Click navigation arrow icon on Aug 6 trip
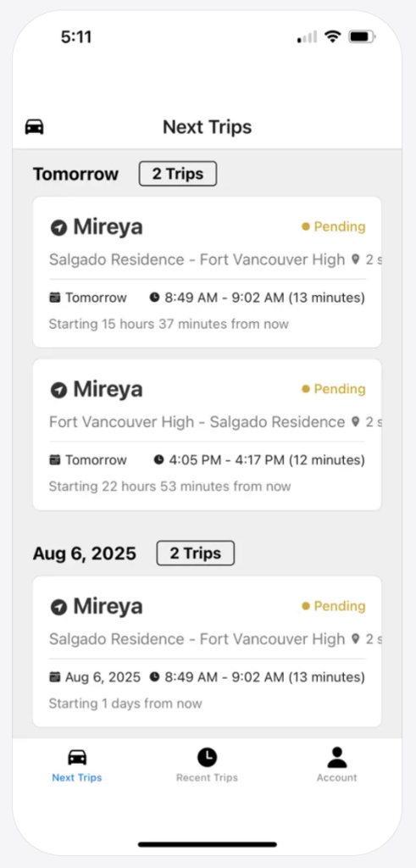416x868 pixels. tap(58, 607)
